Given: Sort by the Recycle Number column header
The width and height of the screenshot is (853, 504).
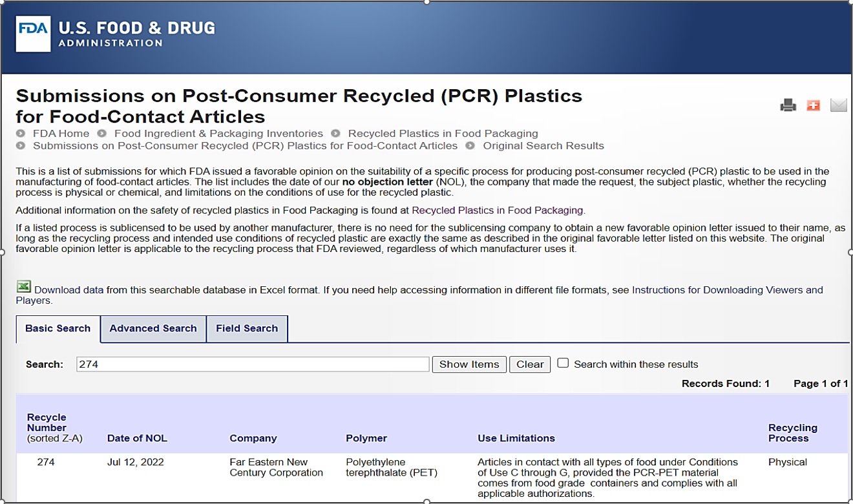Looking at the screenshot, I should (47, 423).
